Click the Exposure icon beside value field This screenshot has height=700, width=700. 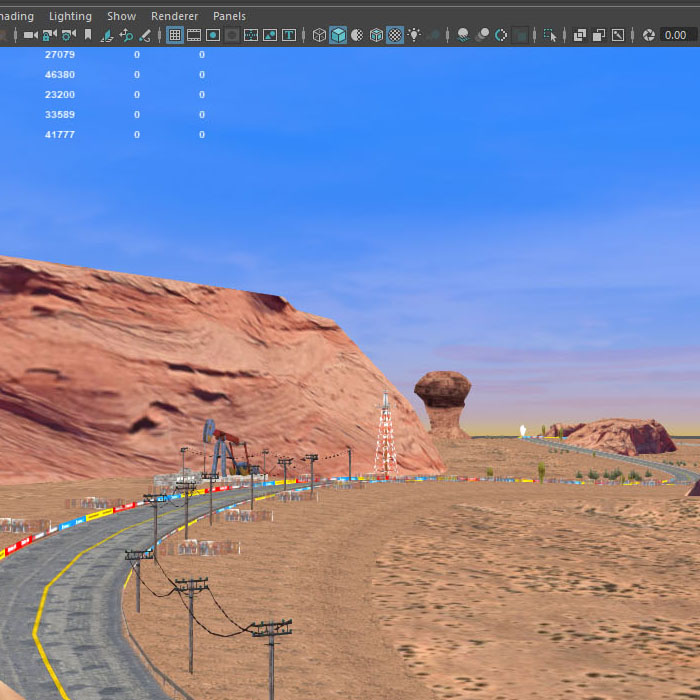click(648, 35)
